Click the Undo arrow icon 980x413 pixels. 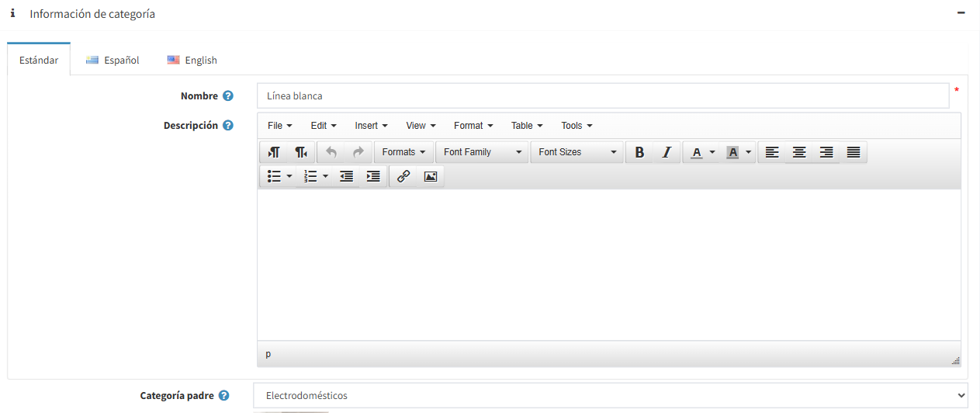331,152
